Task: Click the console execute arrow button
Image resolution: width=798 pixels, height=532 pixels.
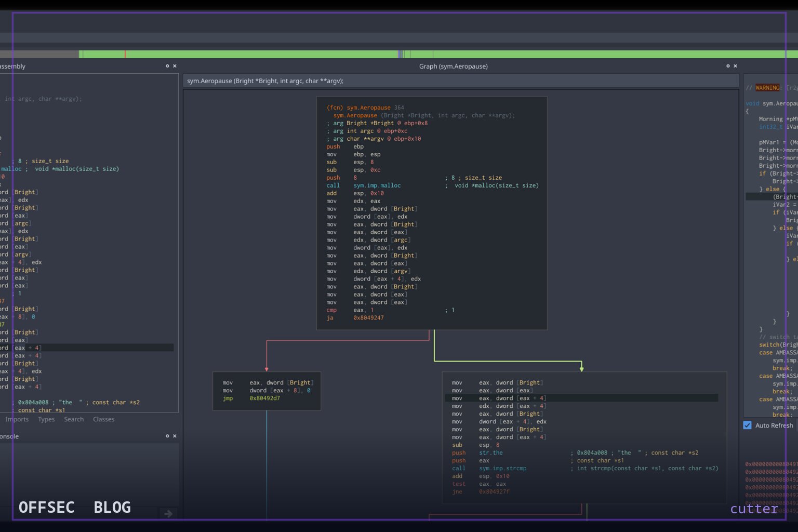Action: click(168, 513)
